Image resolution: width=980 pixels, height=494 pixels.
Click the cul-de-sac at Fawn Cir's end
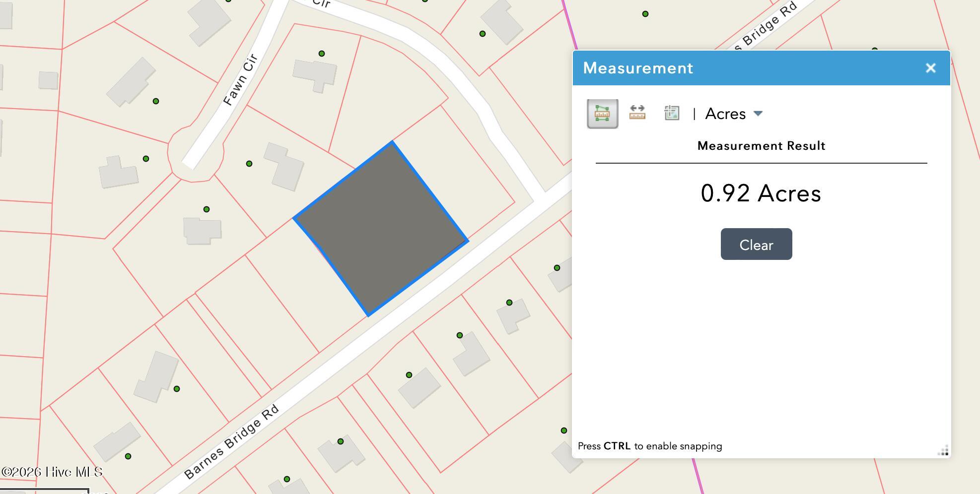click(194, 155)
